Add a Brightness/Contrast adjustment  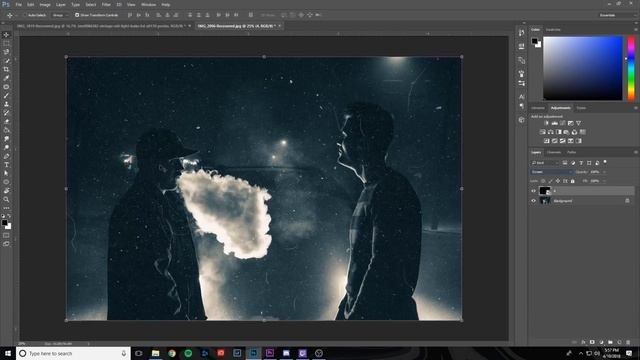(546, 123)
